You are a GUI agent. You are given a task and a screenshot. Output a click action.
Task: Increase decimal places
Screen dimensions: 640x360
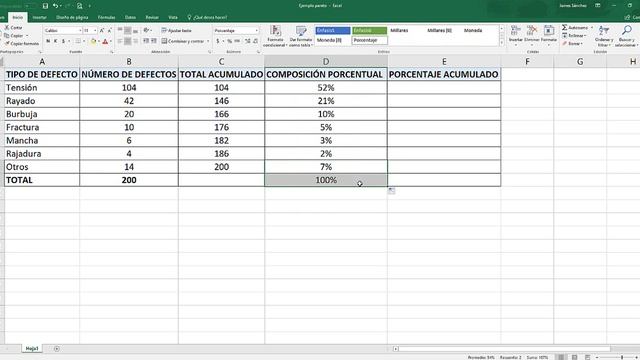248,41
